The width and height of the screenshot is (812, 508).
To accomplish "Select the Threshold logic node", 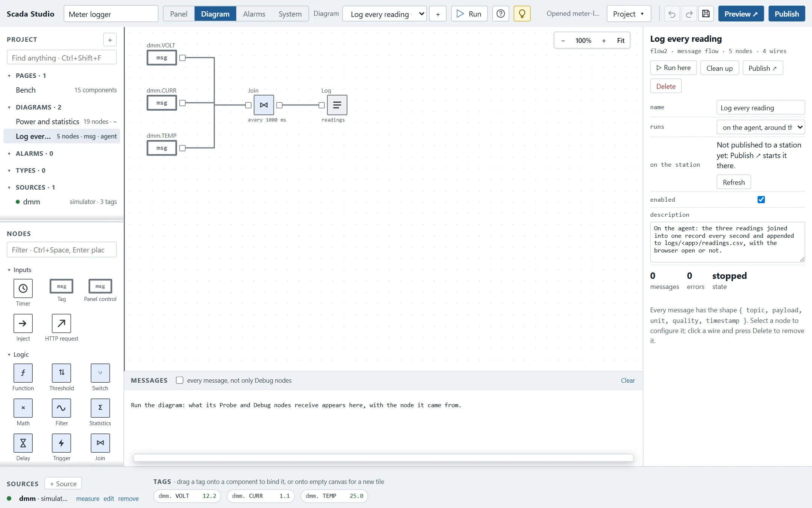I will pyautogui.click(x=61, y=373).
